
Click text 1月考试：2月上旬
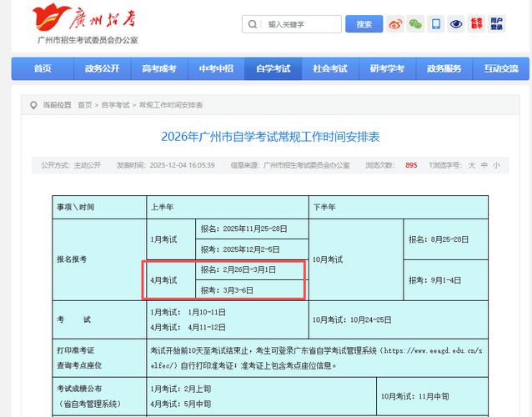(180, 389)
